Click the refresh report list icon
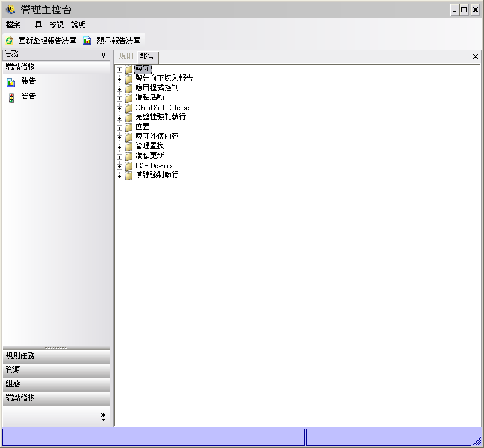Image resolution: width=484 pixels, height=448 pixels. click(9, 41)
